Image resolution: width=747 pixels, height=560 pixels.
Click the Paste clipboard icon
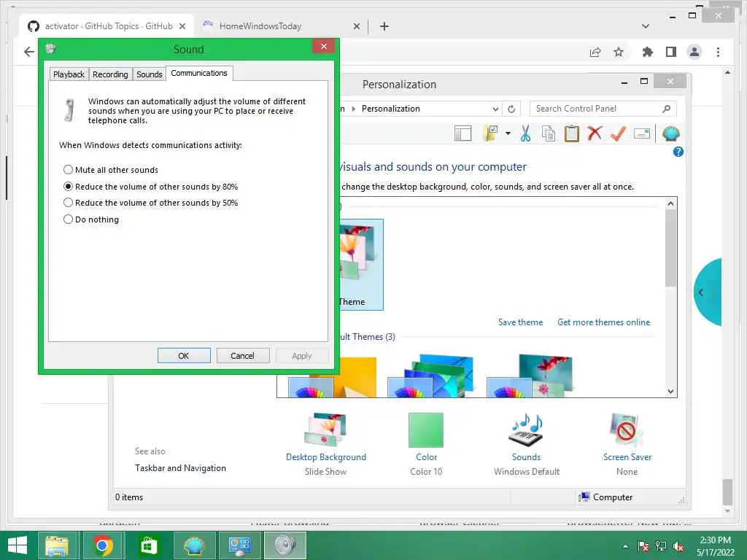tap(572, 134)
